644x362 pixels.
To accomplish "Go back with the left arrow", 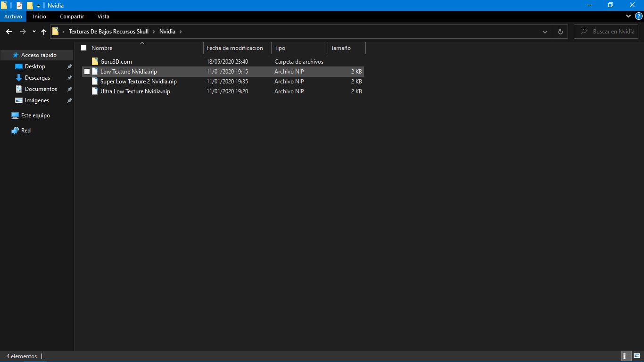I will (x=8, y=32).
